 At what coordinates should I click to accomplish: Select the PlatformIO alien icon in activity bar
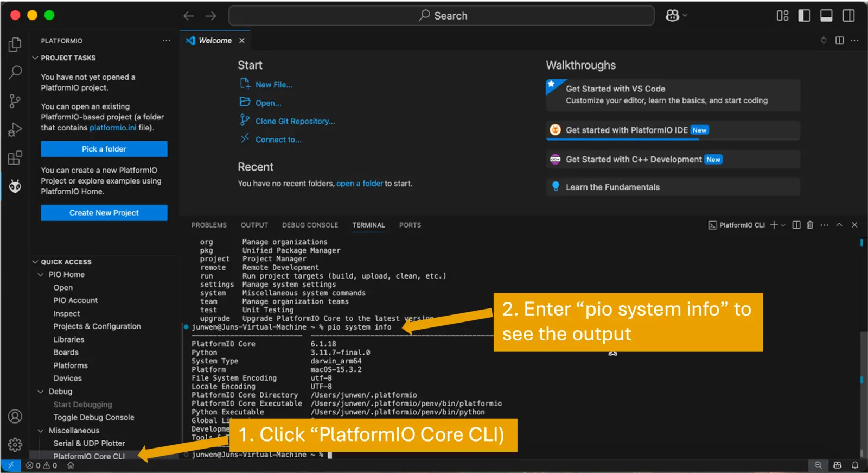pyautogui.click(x=15, y=187)
